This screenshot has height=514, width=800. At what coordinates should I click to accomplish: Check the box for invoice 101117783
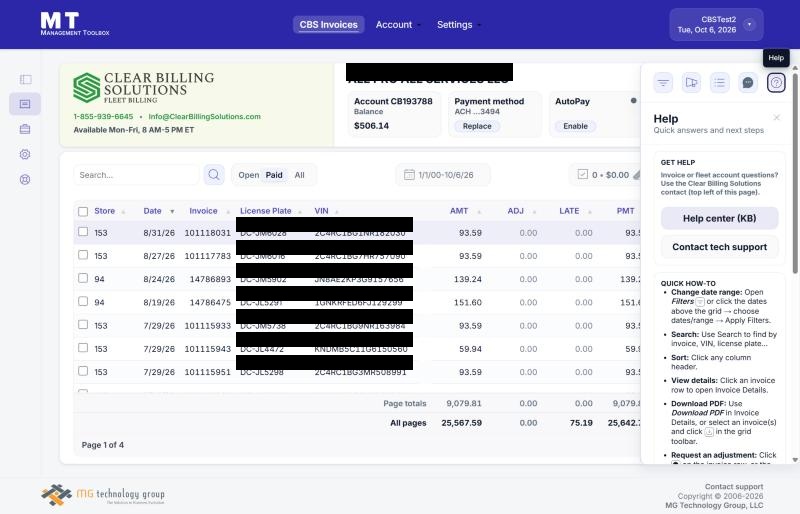click(83, 255)
